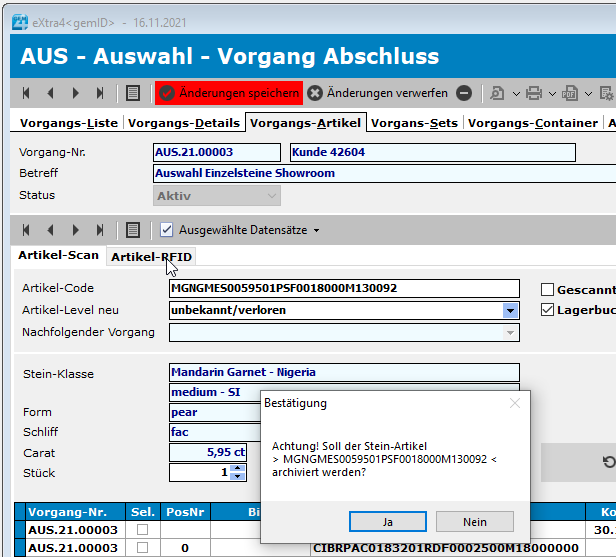
Task: Click the printer icon
Action: point(534,93)
